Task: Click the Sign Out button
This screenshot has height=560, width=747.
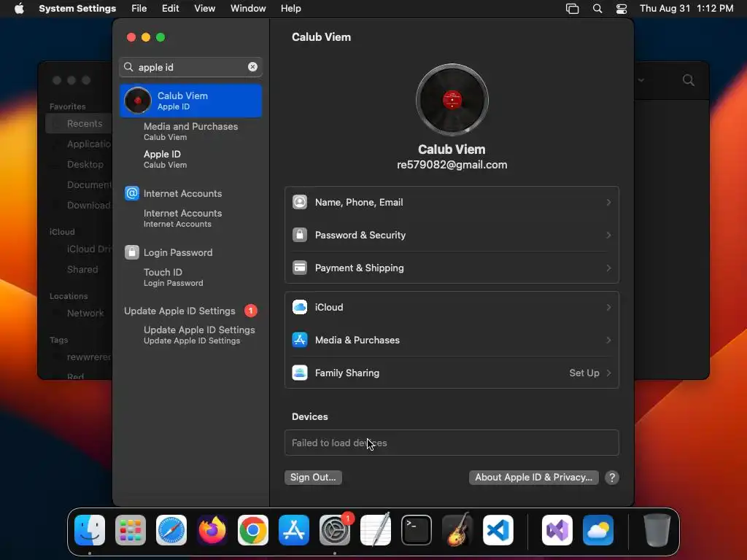Action: click(x=313, y=477)
